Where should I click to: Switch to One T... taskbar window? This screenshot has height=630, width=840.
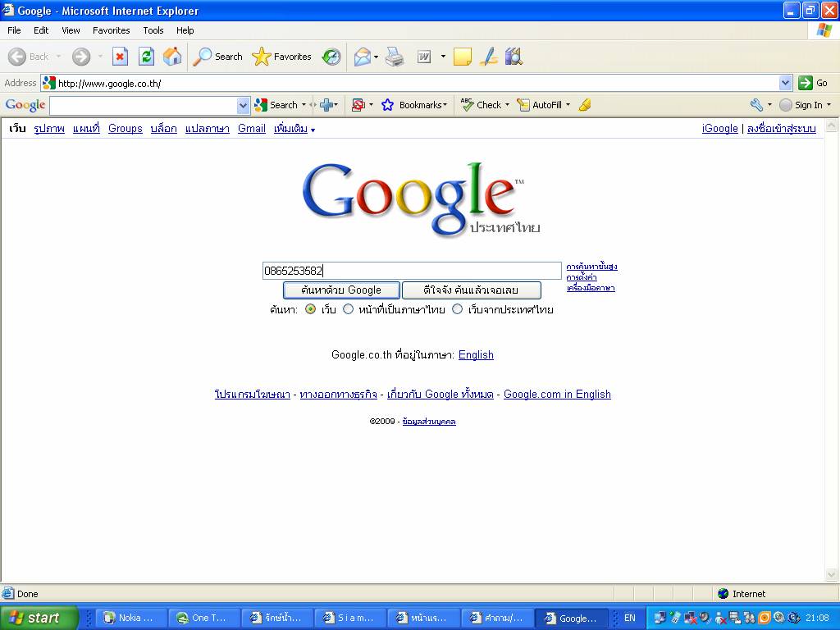coord(203,618)
